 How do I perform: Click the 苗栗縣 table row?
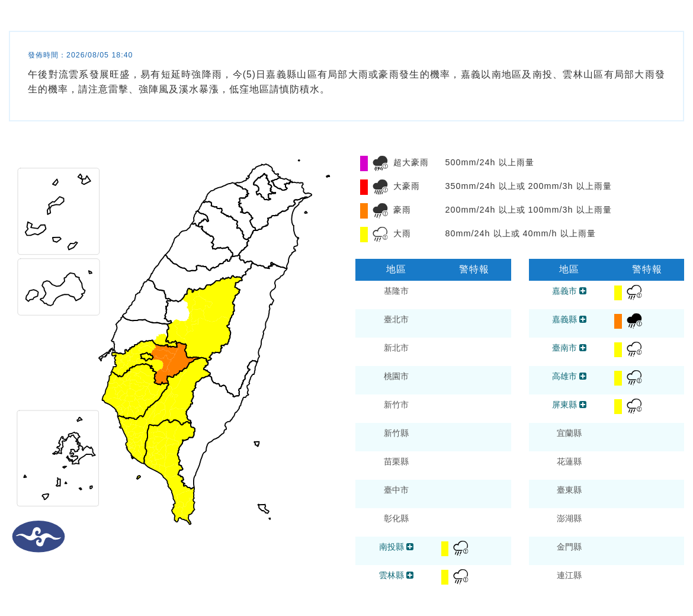tap(433, 466)
